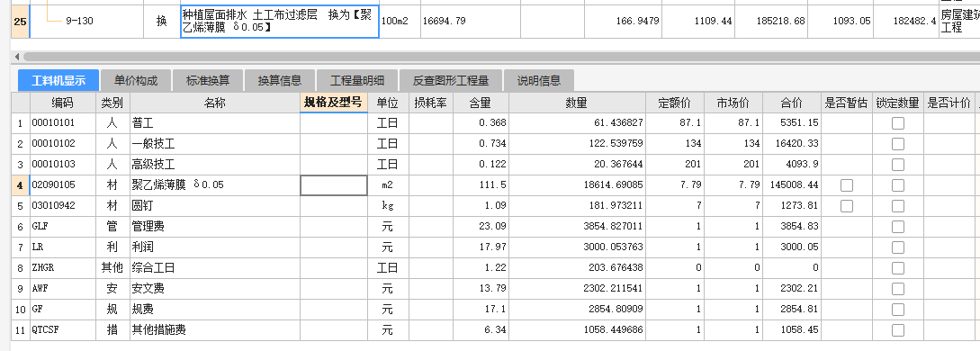
Task: Enable 是否暂估 checkbox for 圆钉 row
Action: (x=846, y=205)
